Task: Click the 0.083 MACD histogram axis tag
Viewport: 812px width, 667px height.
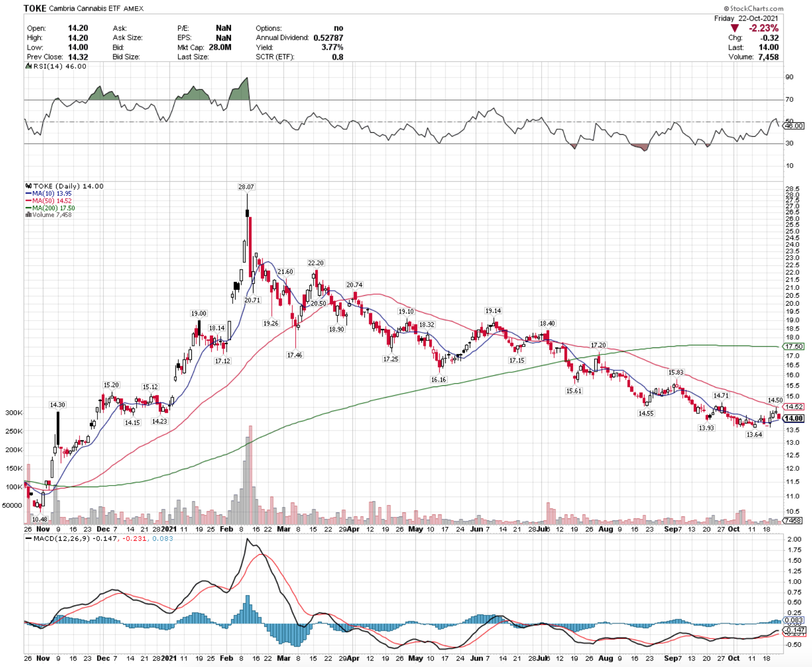Action: [x=794, y=620]
